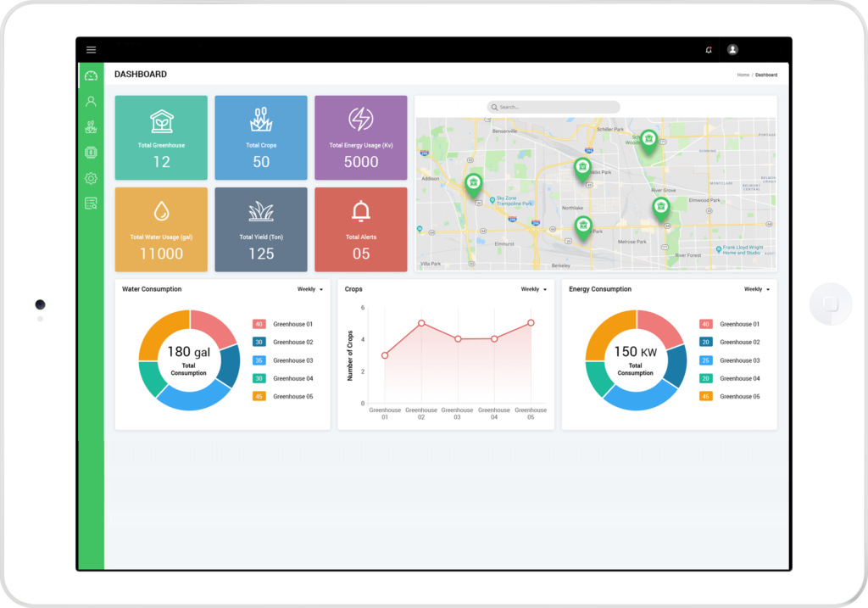
Task: Open the hamburger menu in top bar
Action: (91, 50)
